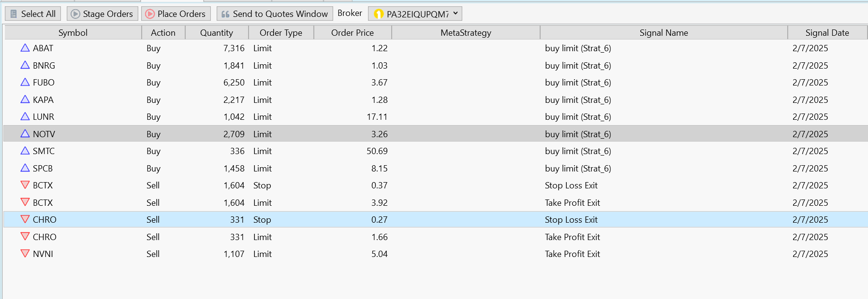Click the blue triangle icon beside SMTC
This screenshot has width=868, height=299.
25,151
